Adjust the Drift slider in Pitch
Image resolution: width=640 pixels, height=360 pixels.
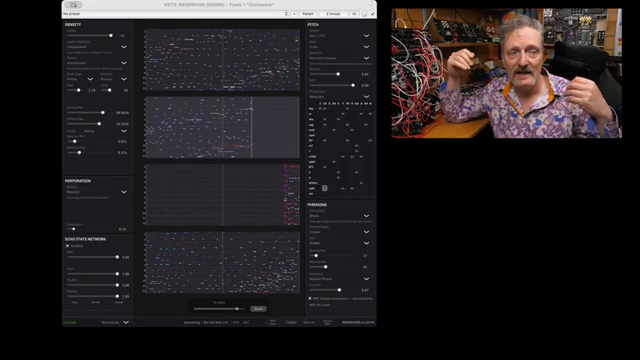(332, 85)
